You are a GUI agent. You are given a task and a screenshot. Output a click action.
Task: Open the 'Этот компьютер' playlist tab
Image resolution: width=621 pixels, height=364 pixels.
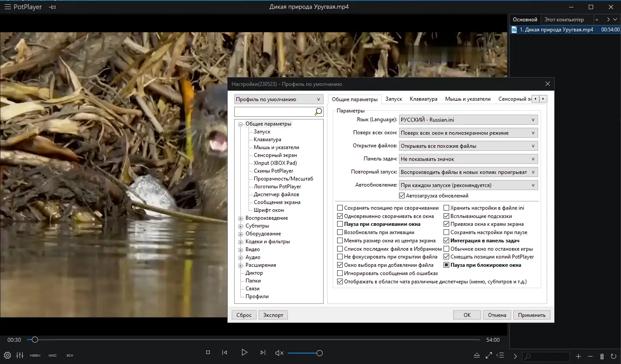click(564, 20)
